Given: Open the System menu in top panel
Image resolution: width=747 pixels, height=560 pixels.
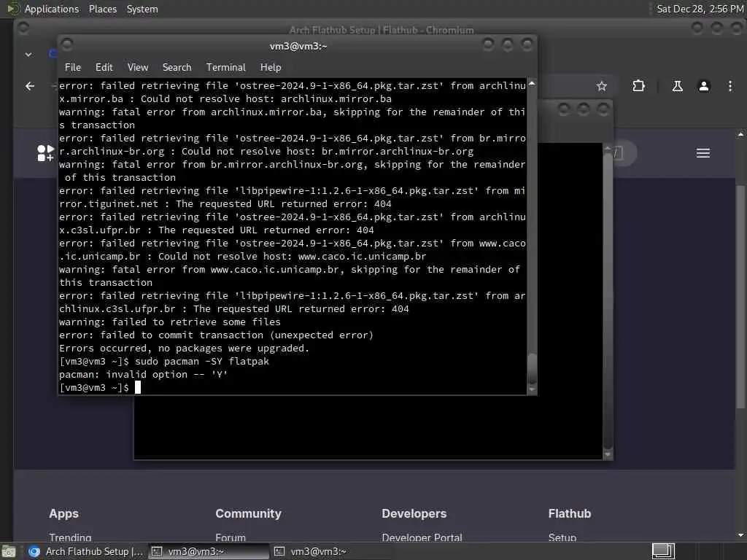Looking at the screenshot, I should 142,9.
